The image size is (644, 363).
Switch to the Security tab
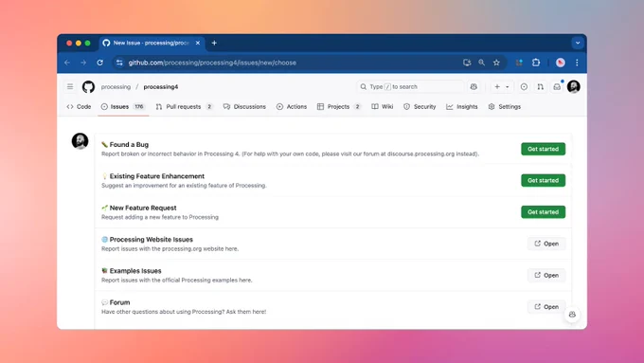(x=420, y=106)
